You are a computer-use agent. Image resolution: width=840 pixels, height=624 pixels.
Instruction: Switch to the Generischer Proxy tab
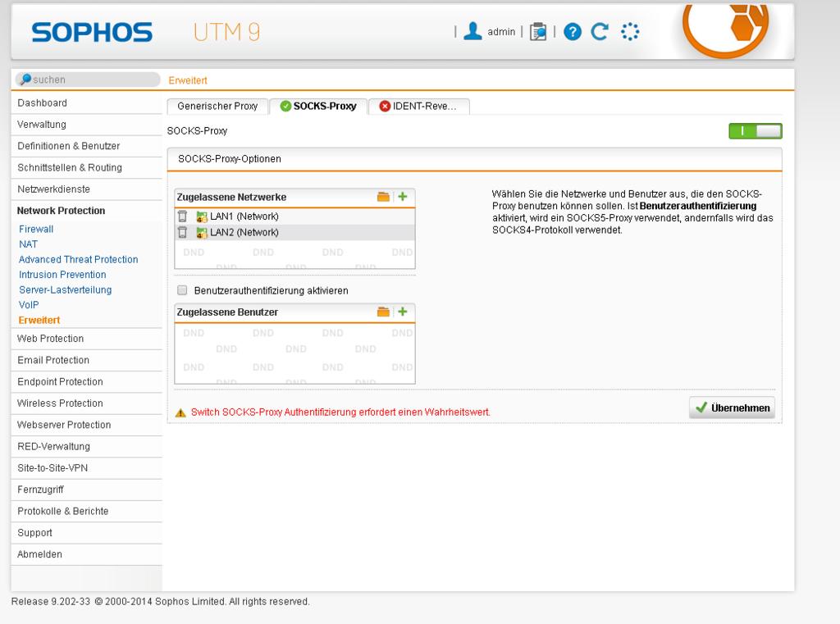pyautogui.click(x=217, y=106)
